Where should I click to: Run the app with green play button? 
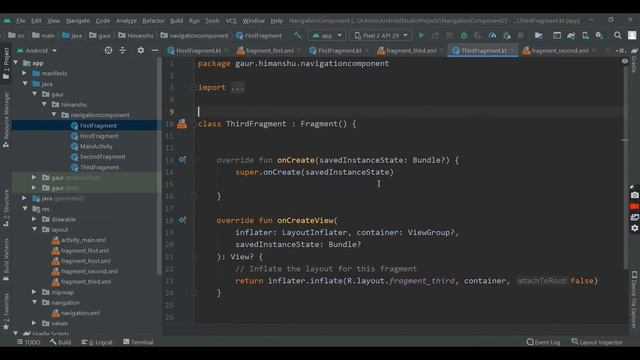(x=421, y=36)
